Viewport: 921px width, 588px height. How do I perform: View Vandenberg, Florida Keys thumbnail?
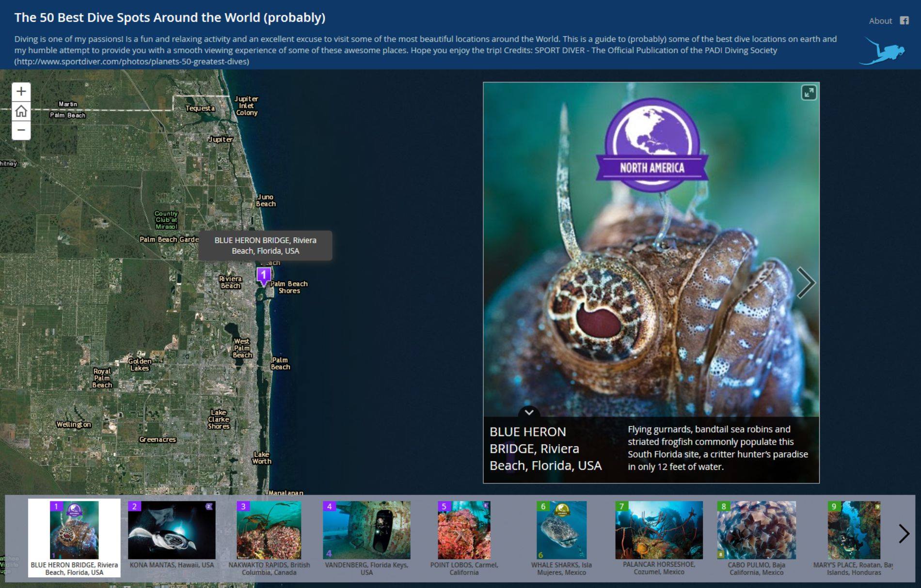coord(366,539)
